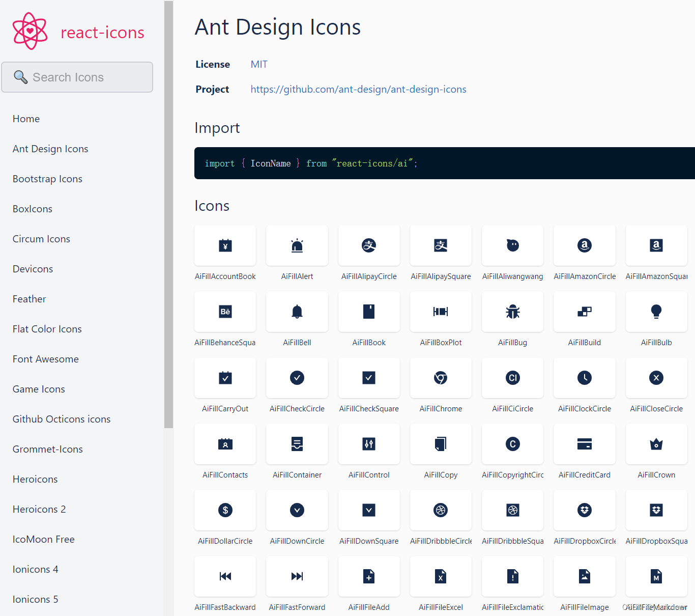
Task: Navigate to Circum Icons
Action: (x=41, y=239)
